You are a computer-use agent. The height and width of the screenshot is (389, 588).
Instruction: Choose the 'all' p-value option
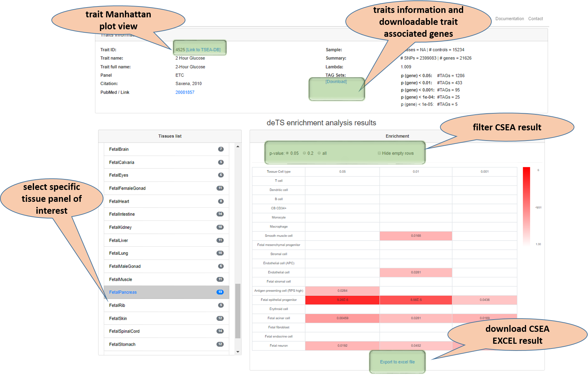319,153
